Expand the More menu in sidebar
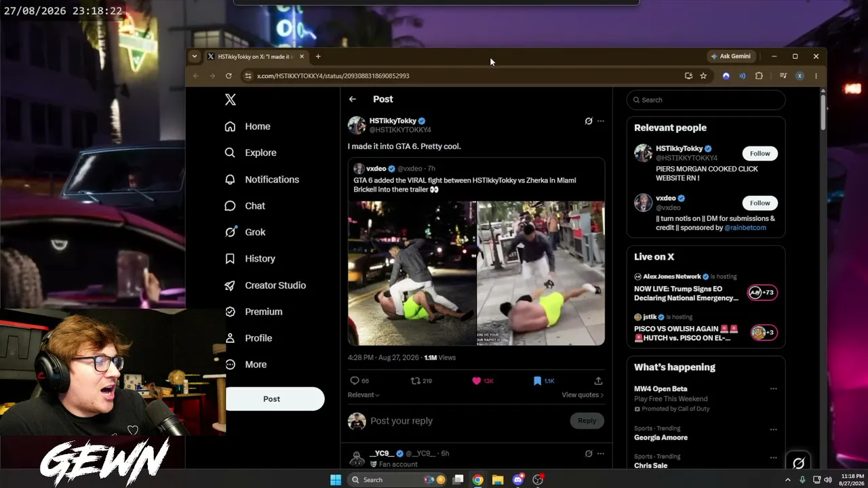This screenshot has width=868, height=488. (246, 364)
